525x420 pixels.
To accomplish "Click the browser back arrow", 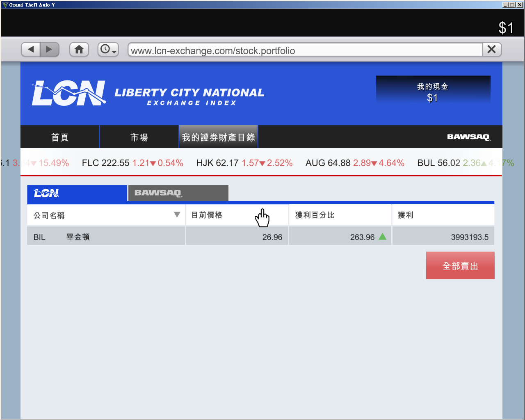I will (x=31, y=50).
